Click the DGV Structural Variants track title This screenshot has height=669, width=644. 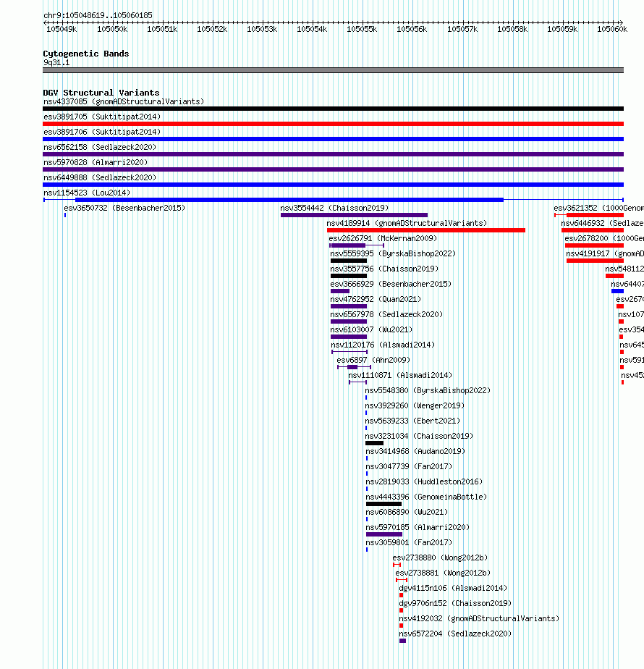click(x=101, y=93)
